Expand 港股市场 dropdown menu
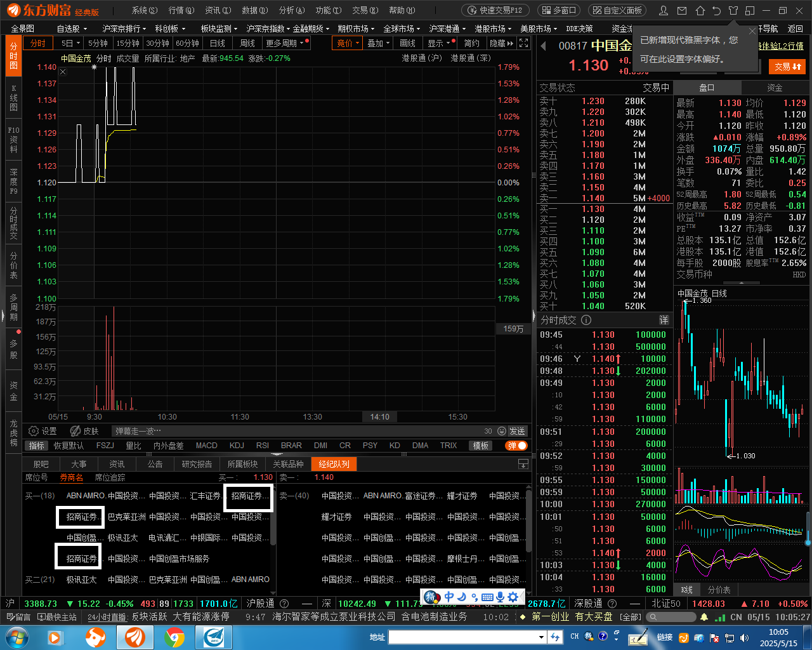This screenshot has height=650, width=812. (x=494, y=29)
